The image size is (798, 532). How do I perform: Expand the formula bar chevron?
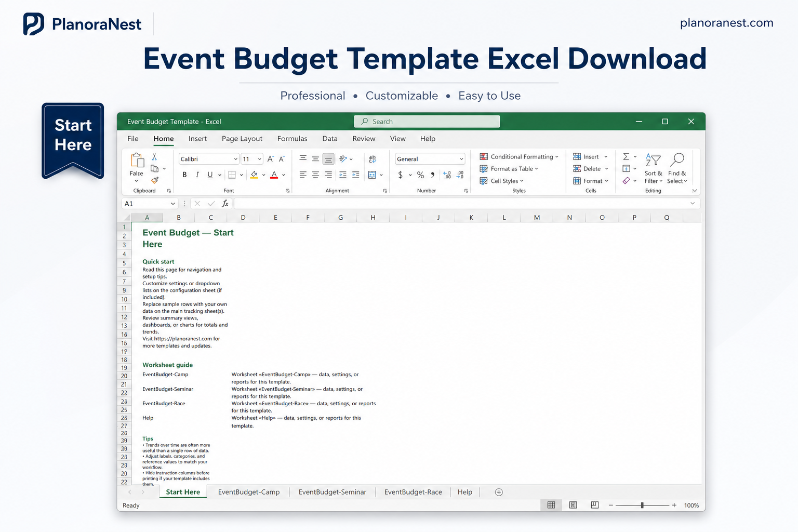pos(693,204)
